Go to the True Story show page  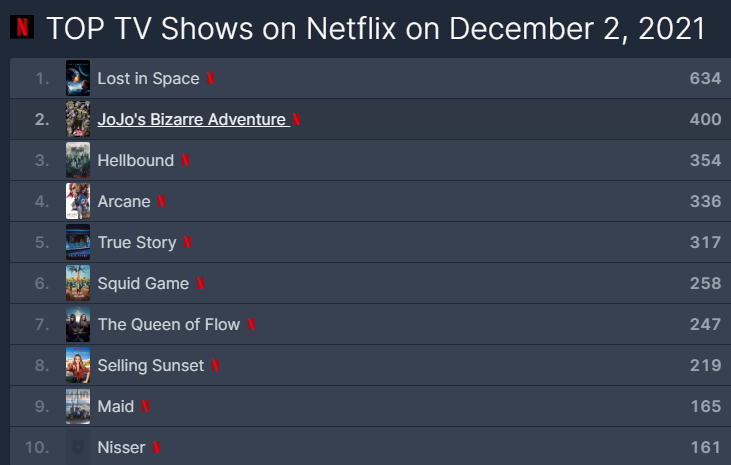click(136, 243)
